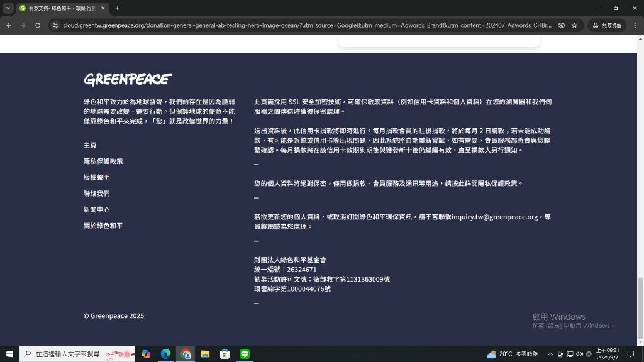Open the 主頁 footer link
The image size is (644, 362).
pyautogui.click(x=90, y=145)
